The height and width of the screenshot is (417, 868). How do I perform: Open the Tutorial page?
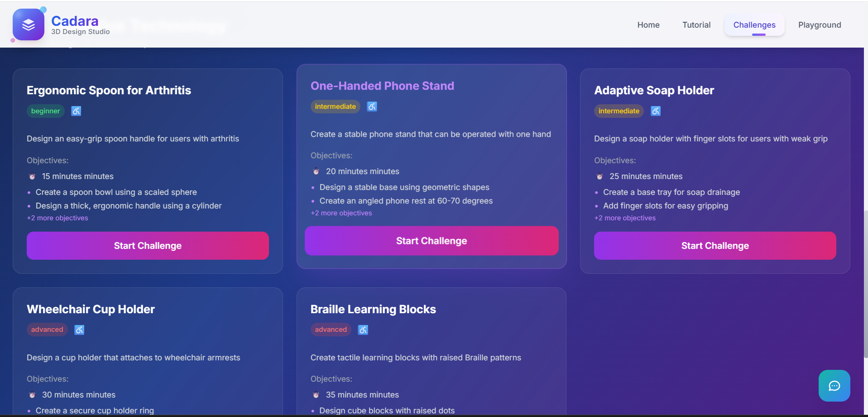pyautogui.click(x=696, y=25)
